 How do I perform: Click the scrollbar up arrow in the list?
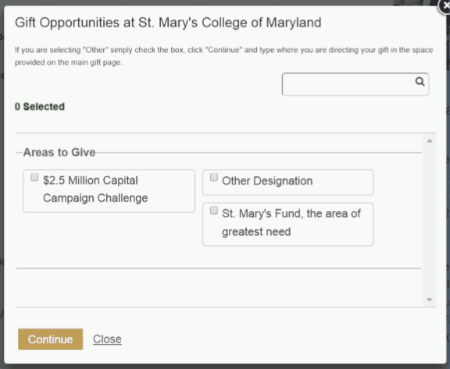point(430,141)
